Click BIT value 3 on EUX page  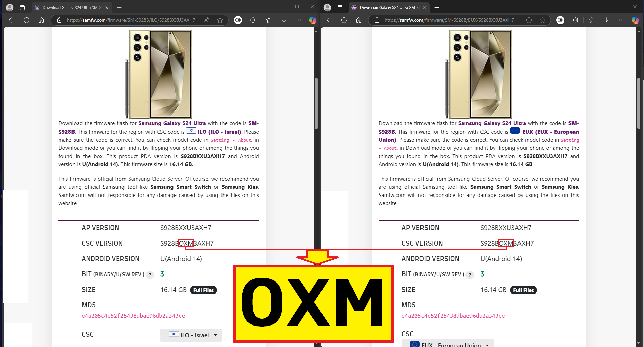pos(482,274)
